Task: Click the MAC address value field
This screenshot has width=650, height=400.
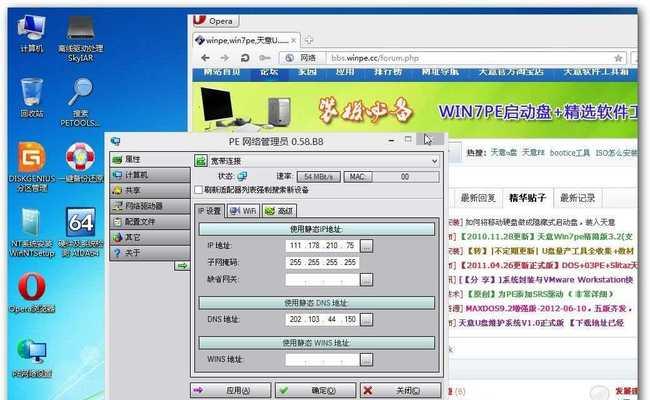Action: point(405,177)
